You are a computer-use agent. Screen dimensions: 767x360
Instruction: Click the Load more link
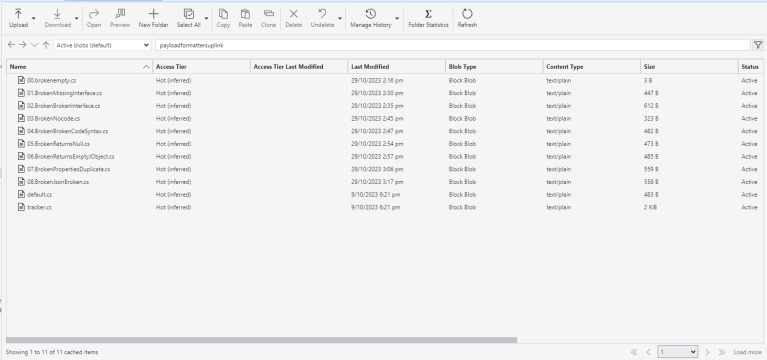pyautogui.click(x=747, y=352)
